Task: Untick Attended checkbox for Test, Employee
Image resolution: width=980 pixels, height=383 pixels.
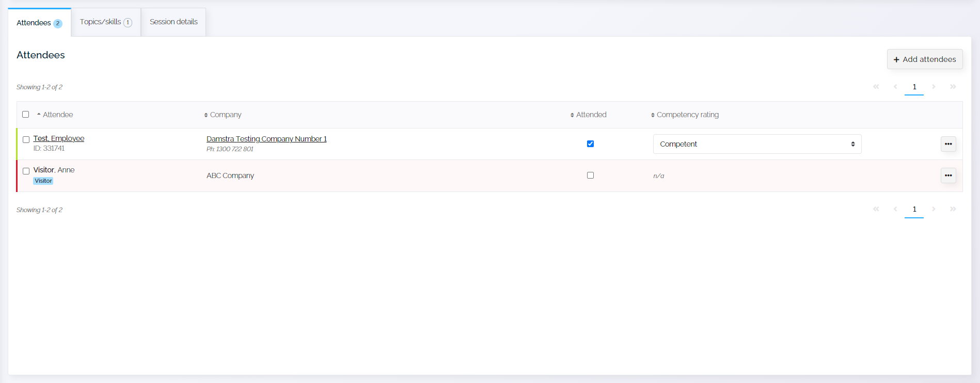Action: pyautogui.click(x=590, y=144)
